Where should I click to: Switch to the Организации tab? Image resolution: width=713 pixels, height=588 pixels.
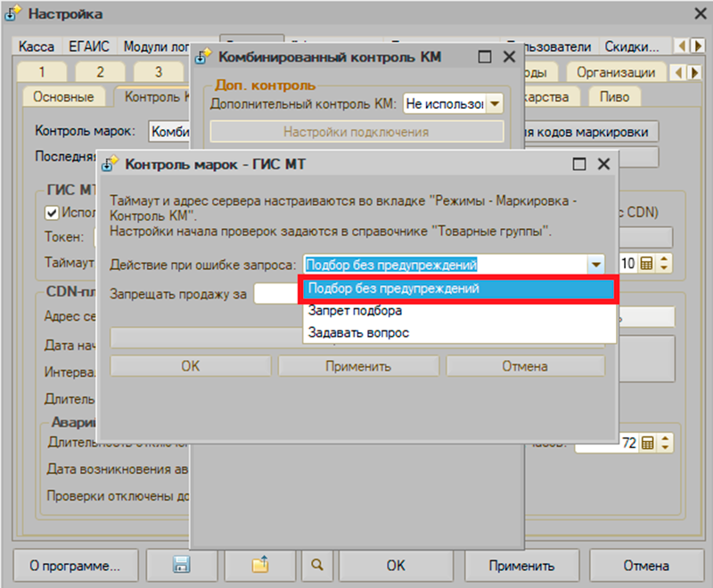[x=616, y=72]
